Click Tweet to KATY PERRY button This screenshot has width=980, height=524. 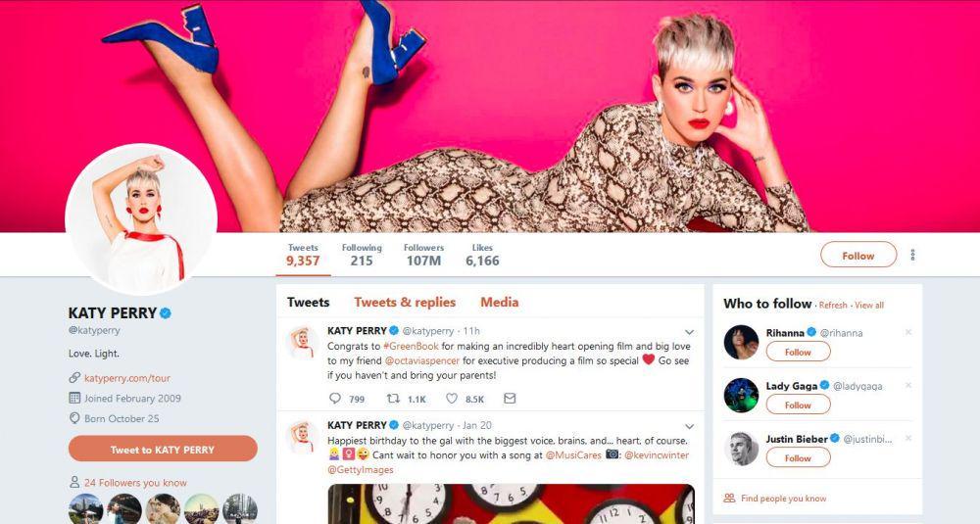click(x=163, y=449)
